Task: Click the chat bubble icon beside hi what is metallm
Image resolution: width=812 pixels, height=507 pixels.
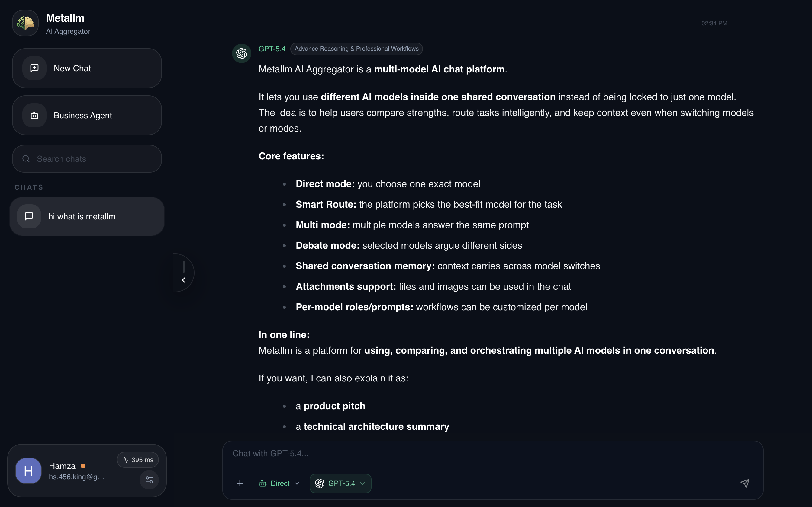Action: click(x=29, y=217)
